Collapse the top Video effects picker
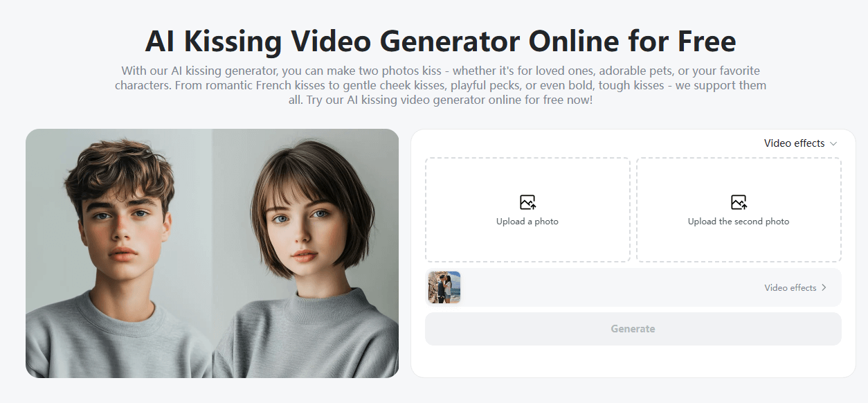The height and width of the screenshot is (403, 868). point(799,143)
